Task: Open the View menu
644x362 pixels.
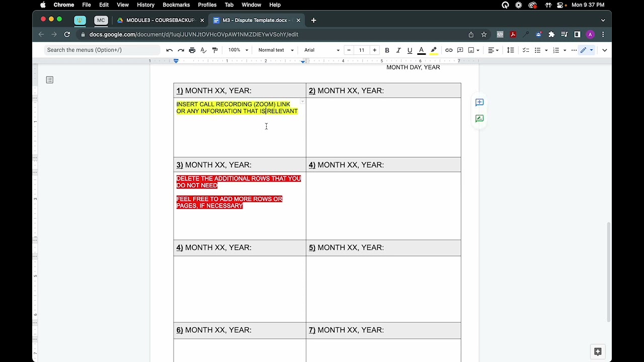Action: (123, 5)
